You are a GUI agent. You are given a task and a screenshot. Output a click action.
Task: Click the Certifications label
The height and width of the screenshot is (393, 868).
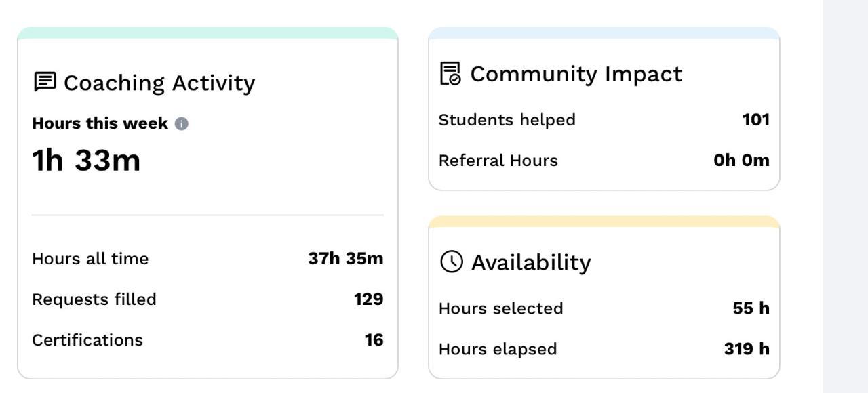click(87, 340)
